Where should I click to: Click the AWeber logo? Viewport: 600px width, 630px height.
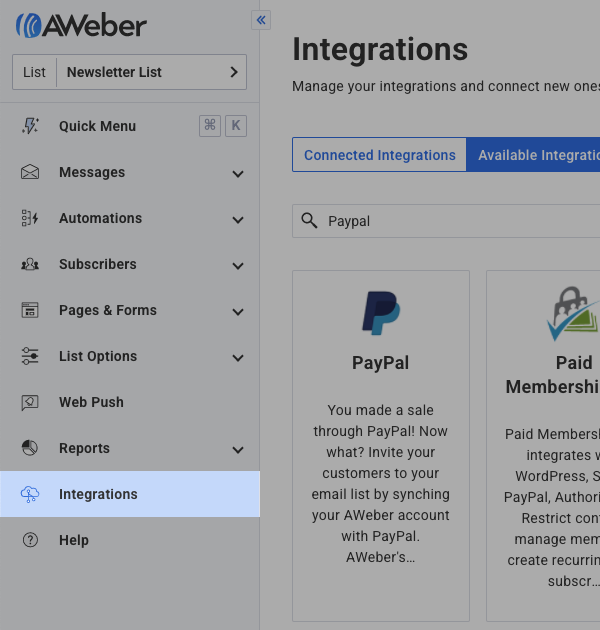click(81, 25)
